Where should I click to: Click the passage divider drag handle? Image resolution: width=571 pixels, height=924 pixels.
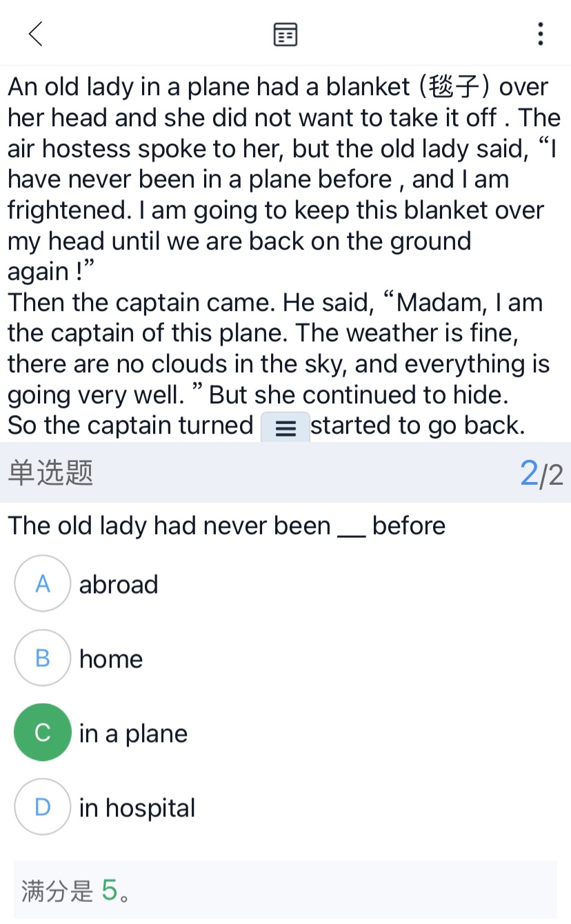(x=285, y=428)
